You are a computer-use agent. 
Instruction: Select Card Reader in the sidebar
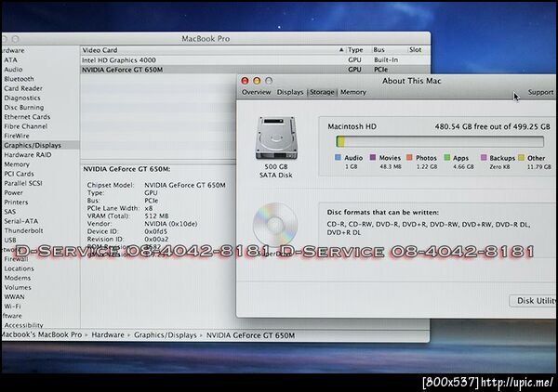click(23, 88)
